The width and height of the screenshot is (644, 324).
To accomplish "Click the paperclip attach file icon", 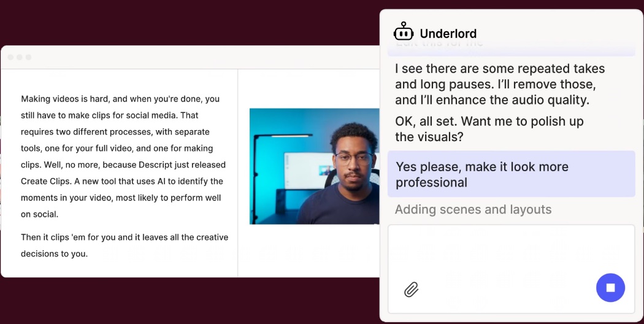I will click(x=411, y=290).
